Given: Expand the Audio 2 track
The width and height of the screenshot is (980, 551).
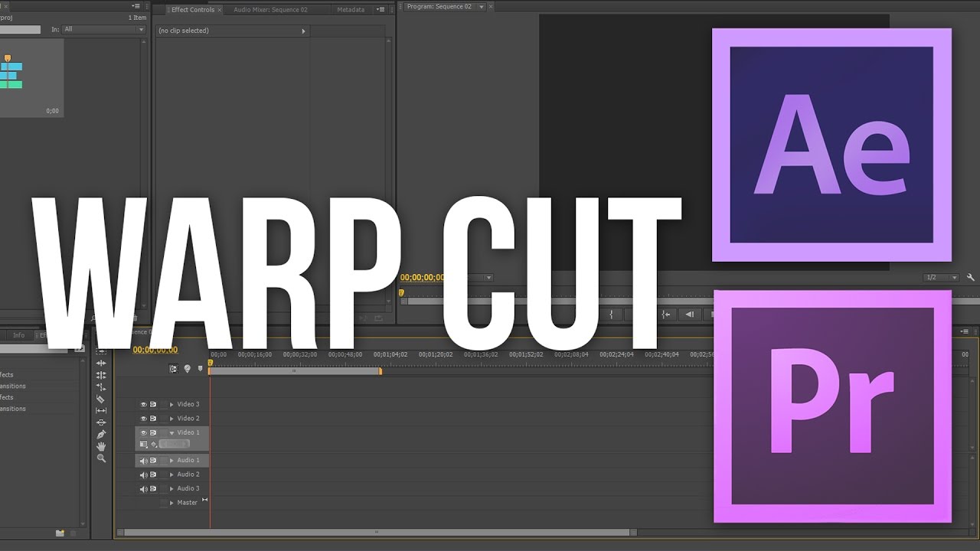Looking at the screenshot, I should pos(171,474).
